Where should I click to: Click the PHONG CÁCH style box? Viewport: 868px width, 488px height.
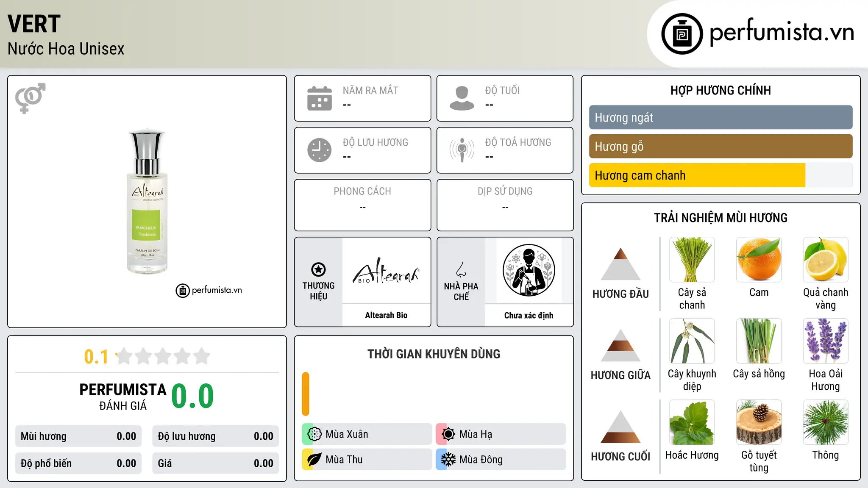point(362,205)
